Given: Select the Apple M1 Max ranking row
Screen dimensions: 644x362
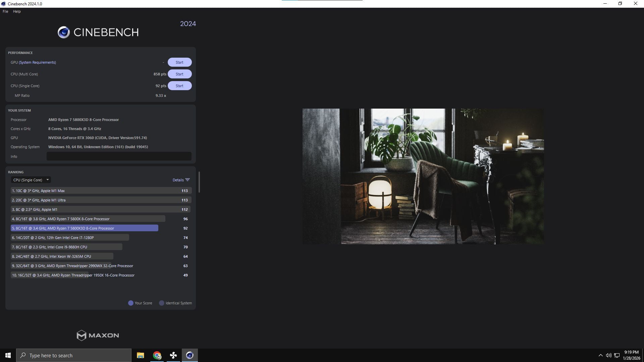Looking at the screenshot, I should point(101,191).
